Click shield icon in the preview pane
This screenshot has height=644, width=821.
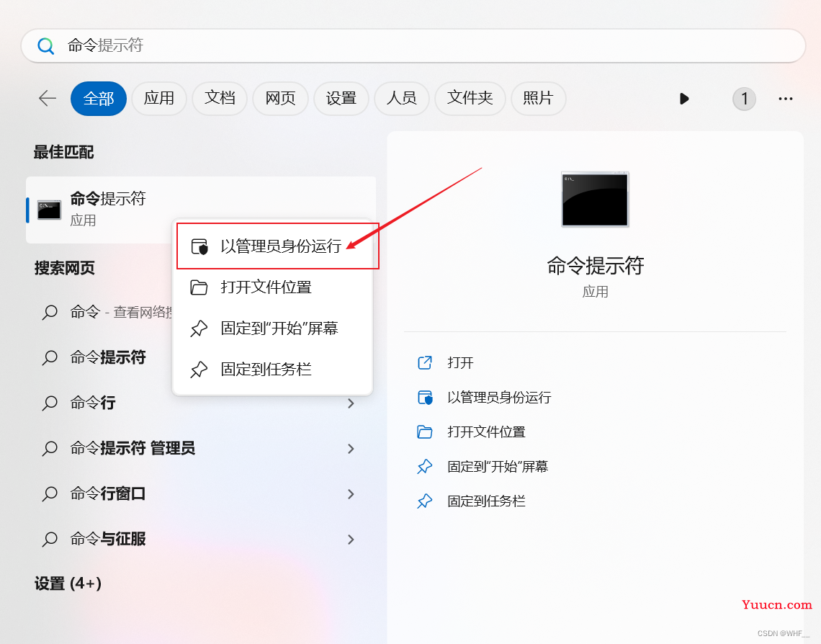click(425, 398)
